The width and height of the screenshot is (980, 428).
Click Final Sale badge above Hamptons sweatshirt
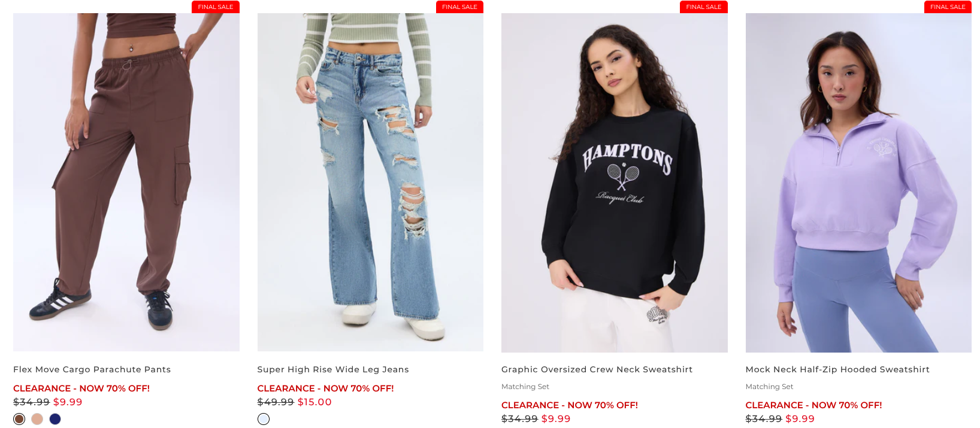704,7
